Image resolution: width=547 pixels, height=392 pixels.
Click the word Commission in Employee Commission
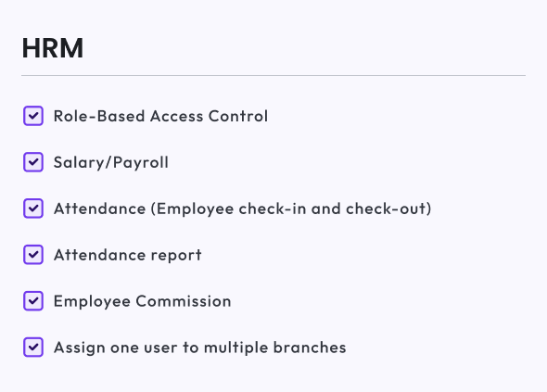point(184,301)
